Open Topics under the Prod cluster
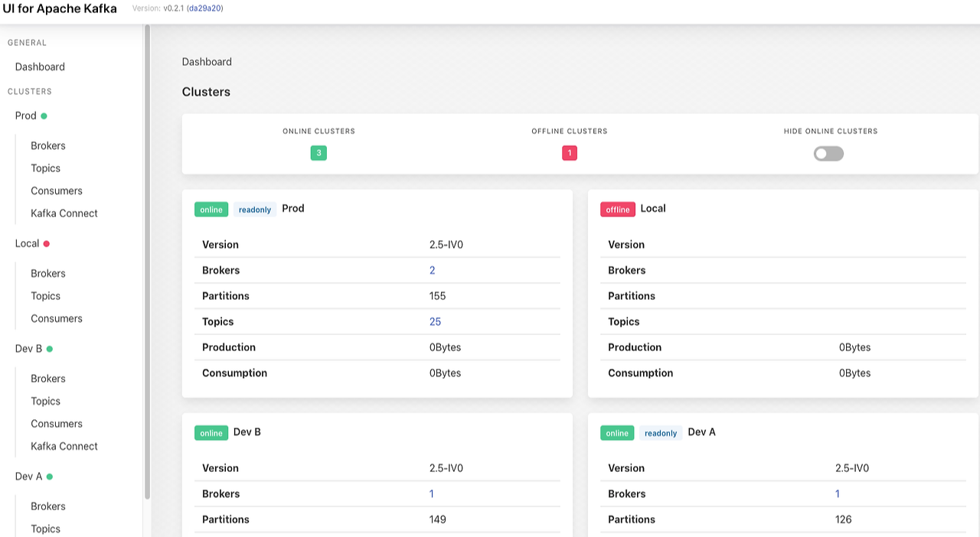 pos(45,168)
